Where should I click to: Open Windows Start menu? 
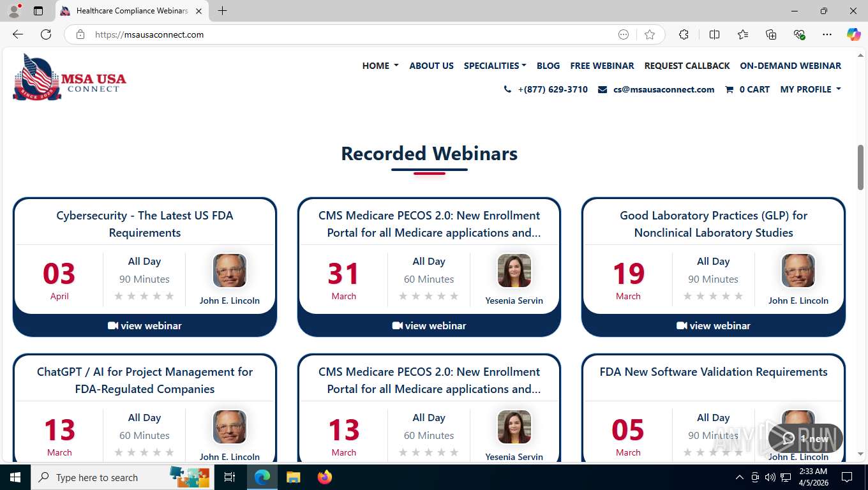(15, 477)
